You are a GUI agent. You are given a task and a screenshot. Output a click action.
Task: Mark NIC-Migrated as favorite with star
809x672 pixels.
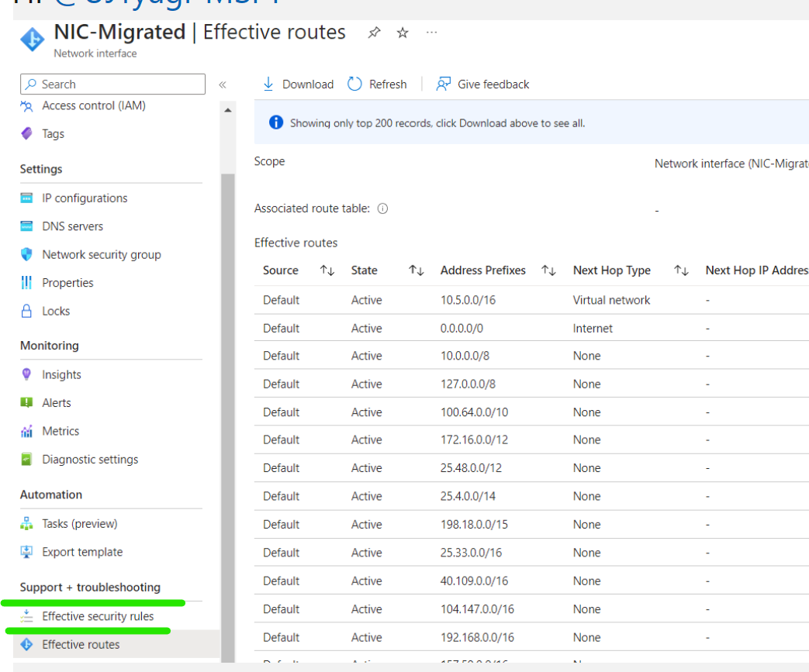[403, 33]
